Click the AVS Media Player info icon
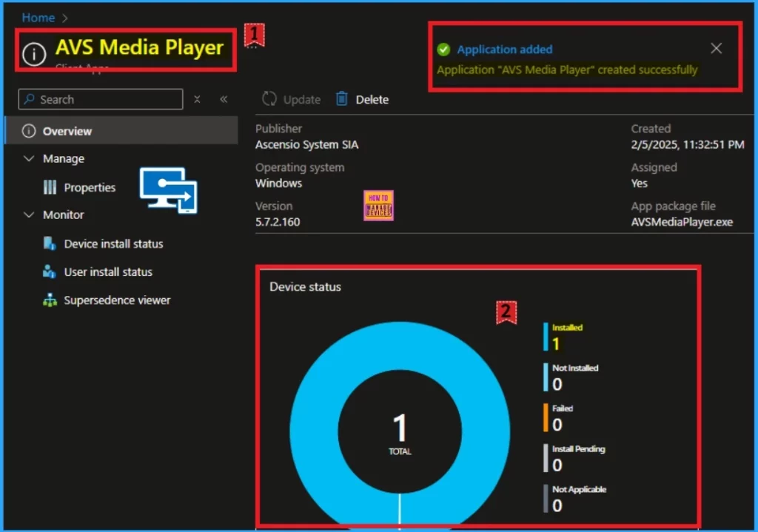 (34, 53)
